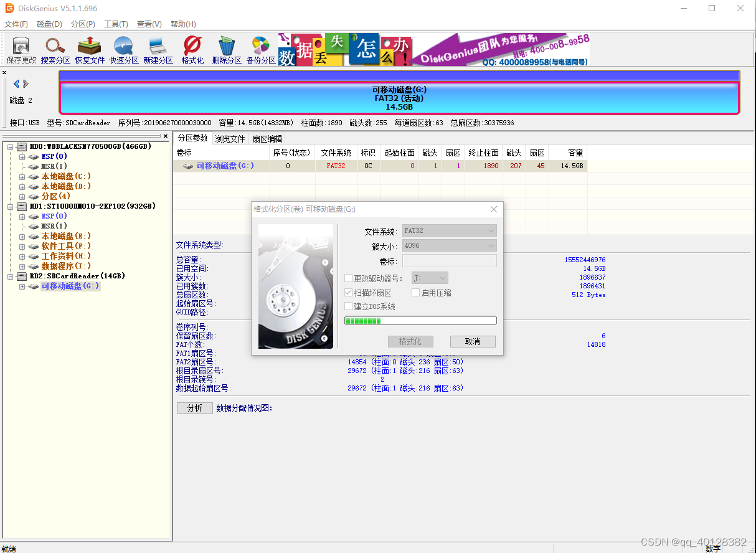This screenshot has height=553, width=756.
Task: Select HD0:WDBLACKSN770500GB in the disk tree
Action: [x=90, y=147]
